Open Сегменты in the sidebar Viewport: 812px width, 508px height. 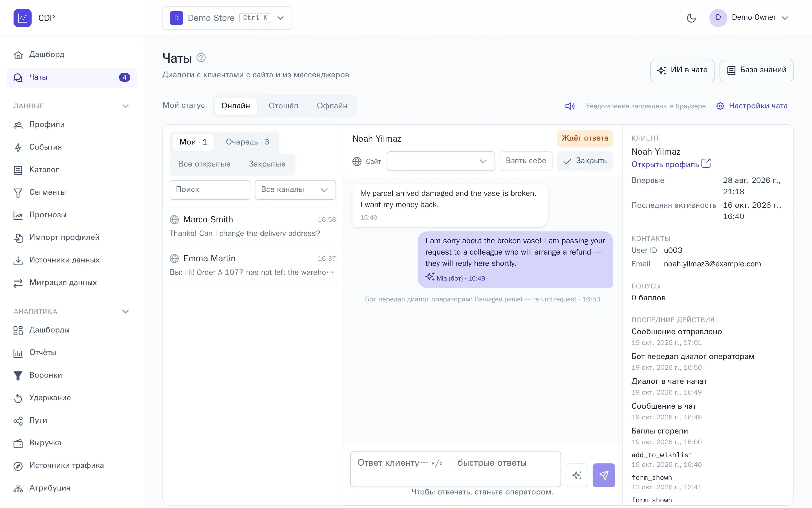pos(72,192)
